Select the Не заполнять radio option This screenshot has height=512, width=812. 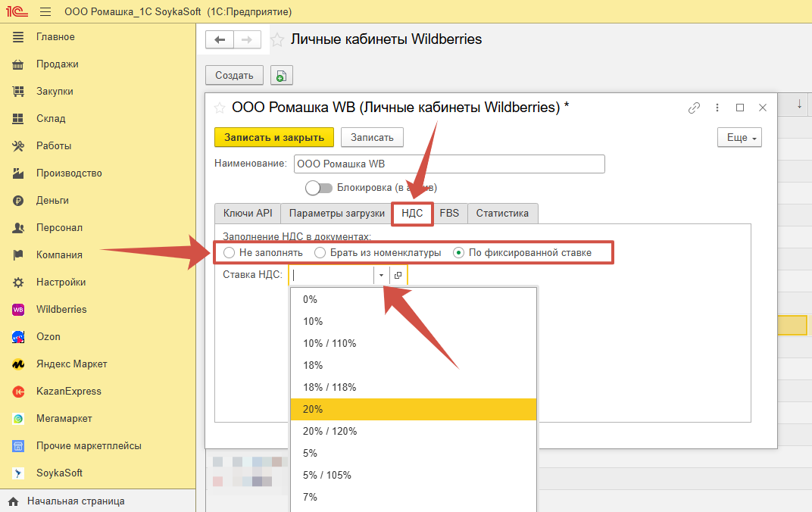(x=230, y=252)
